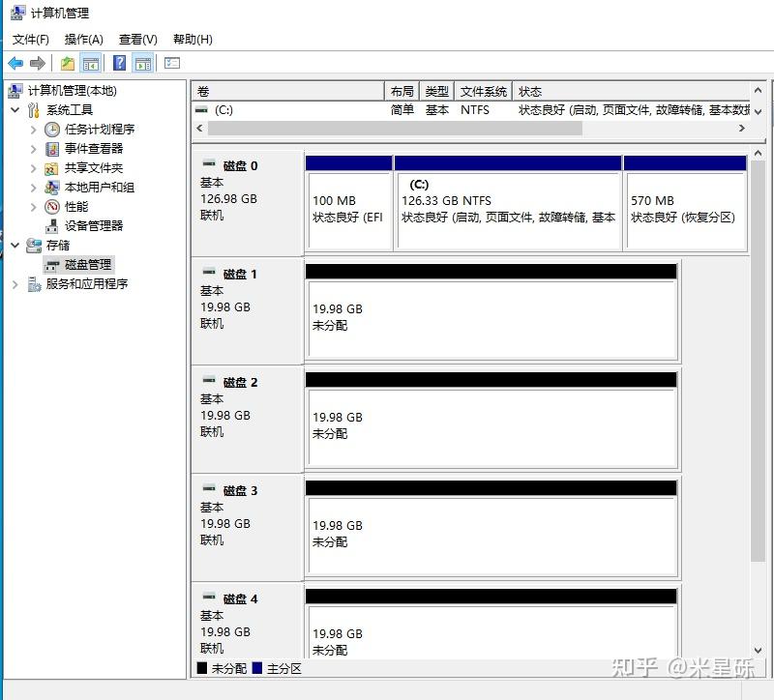
Task: Open Help via the question mark toolbar icon
Action: tap(118, 64)
